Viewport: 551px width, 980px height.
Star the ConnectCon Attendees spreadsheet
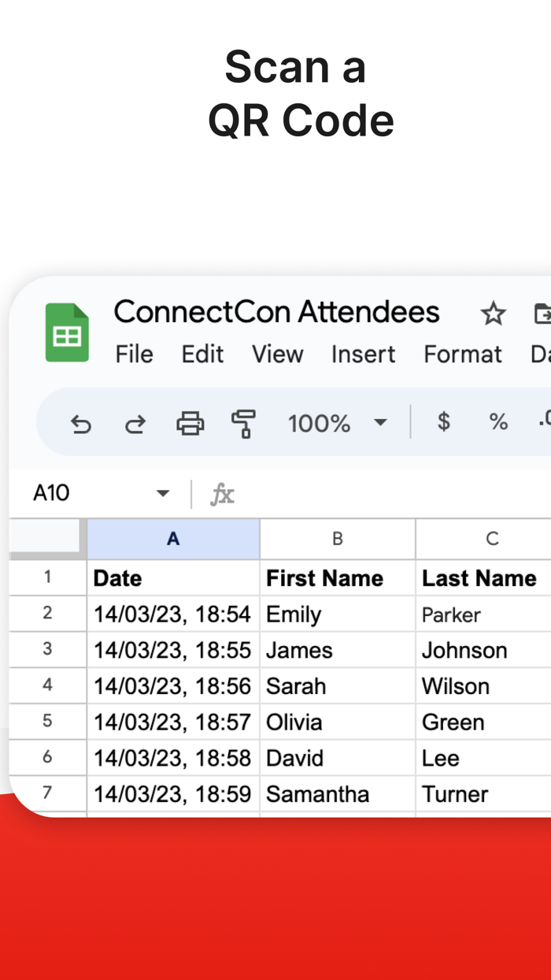click(494, 314)
